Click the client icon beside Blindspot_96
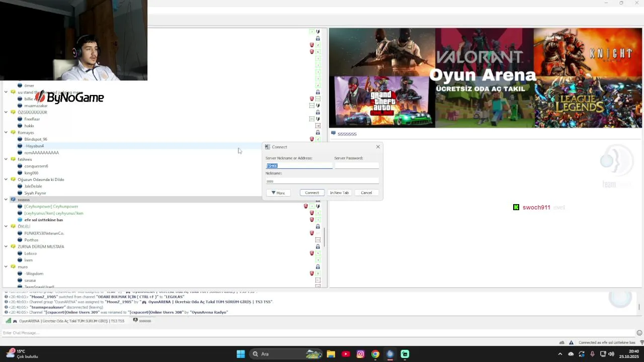The height and width of the screenshot is (362, 644). (x=20, y=139)
